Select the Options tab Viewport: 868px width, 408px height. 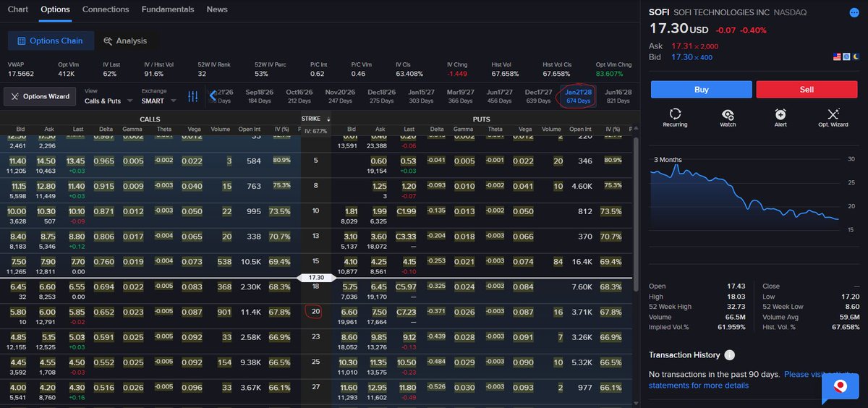tap(55, 9)
